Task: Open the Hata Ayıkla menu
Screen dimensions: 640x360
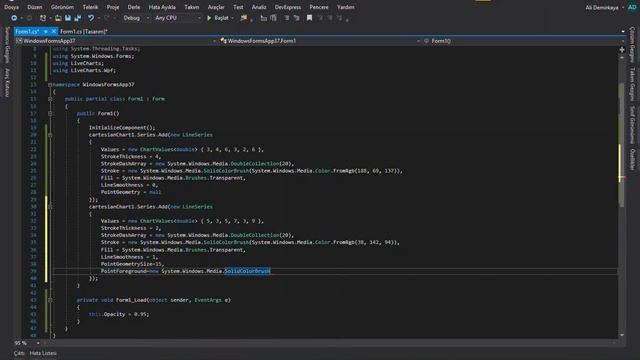Action: (162, 7)
